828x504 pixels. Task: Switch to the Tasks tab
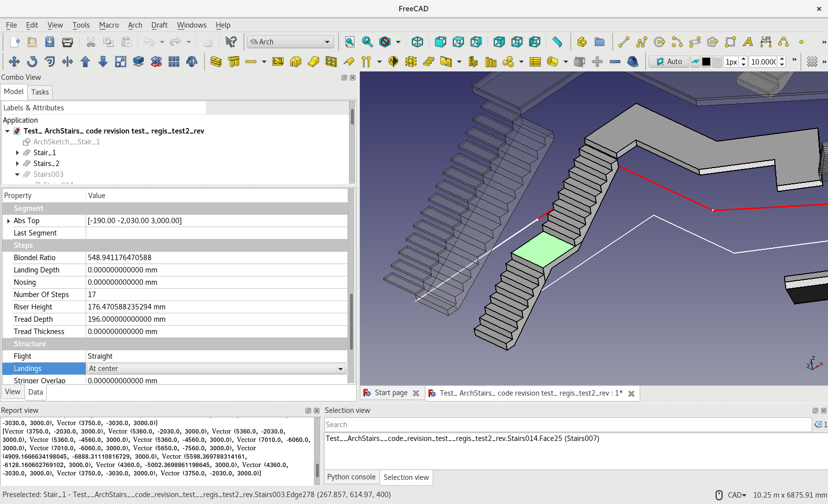pyautogui.click(x=40, y=92)
